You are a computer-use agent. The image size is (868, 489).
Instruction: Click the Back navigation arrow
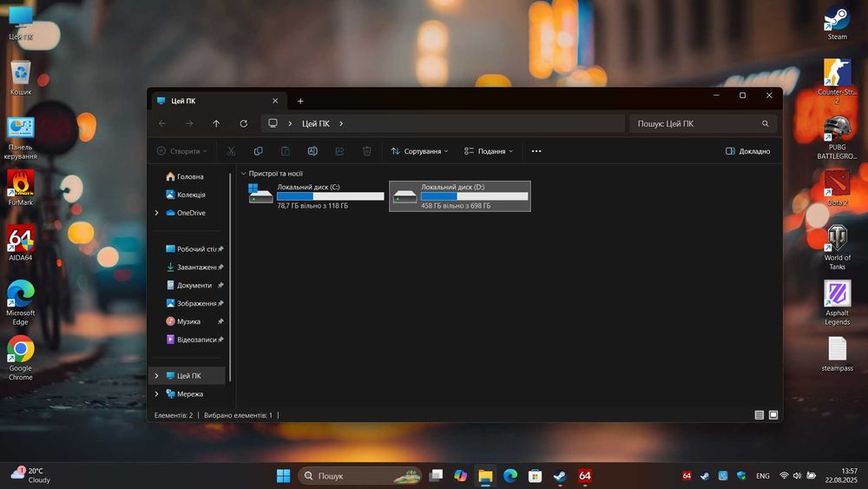coord(162,123)
